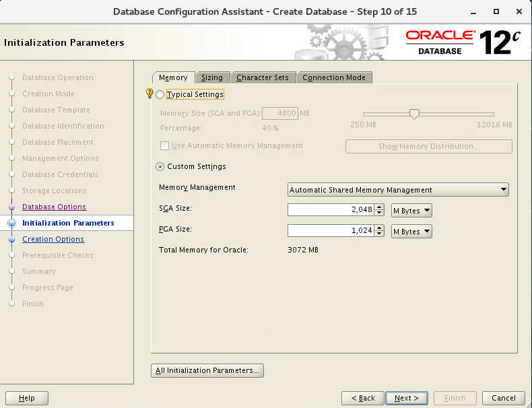Click the Help button
The height and width of the screenshot is (408, 532).
click(27, 398)
